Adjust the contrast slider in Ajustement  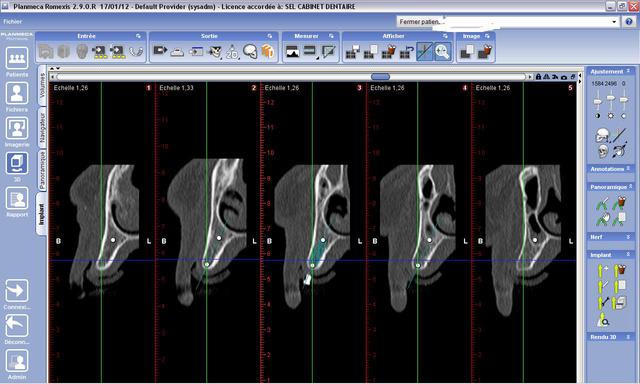(x=598, y=101)
